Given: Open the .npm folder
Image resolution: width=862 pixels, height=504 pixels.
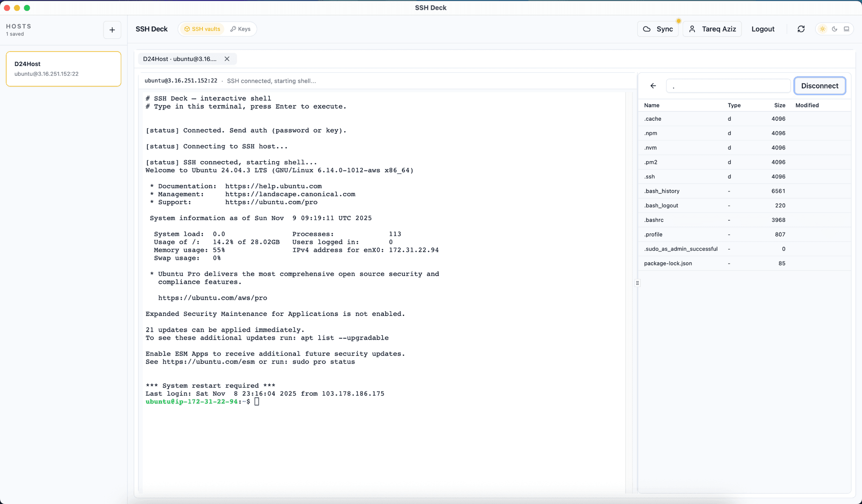Looking at the screenshot, I should pos(651,133).
